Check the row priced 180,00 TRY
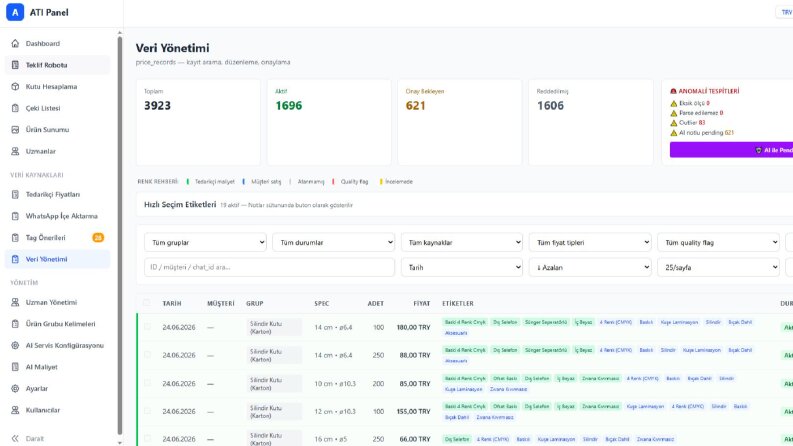 [x=147, y=327]
